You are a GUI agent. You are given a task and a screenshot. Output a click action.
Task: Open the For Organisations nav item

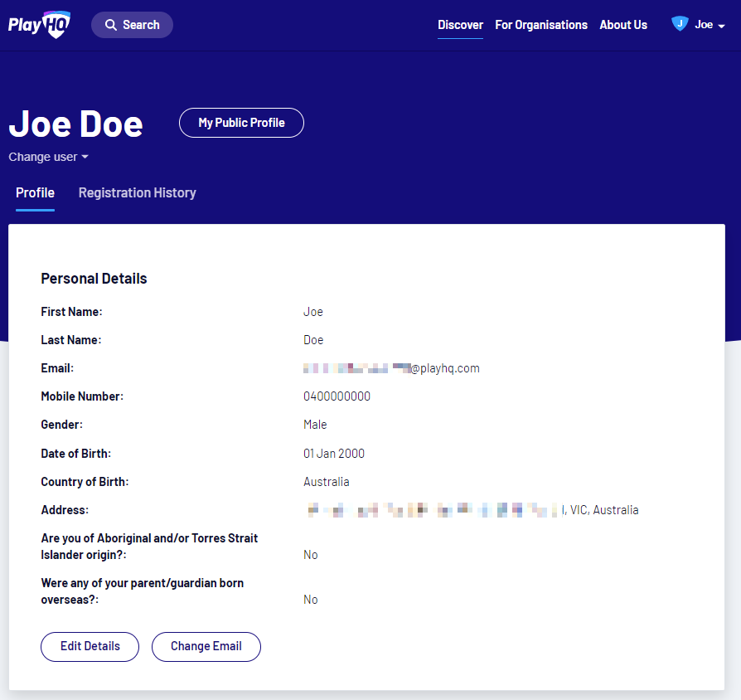(x=541, y=25)
